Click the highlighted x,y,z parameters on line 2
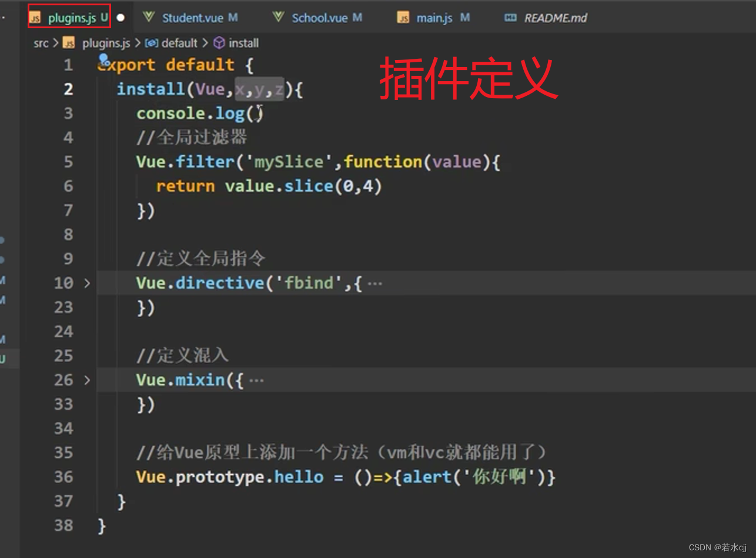The height and width of the screenshot is (558, 756). tap(259, 89)
